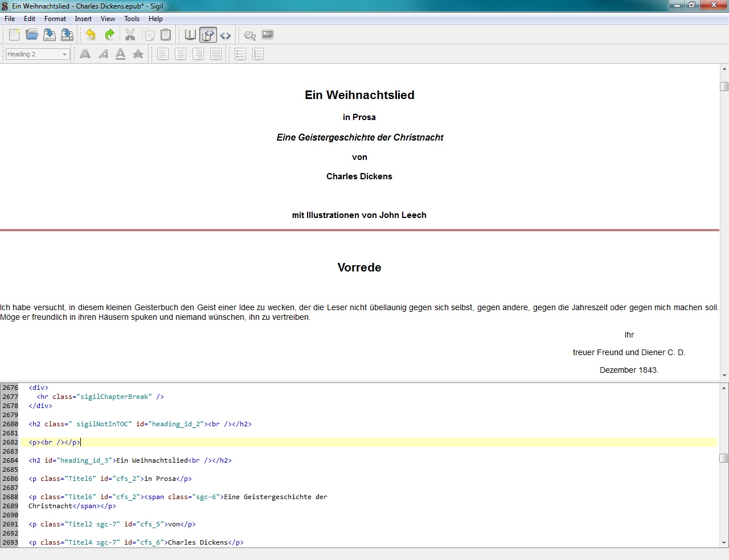Click the "in Prosa" paragraph on code line 2686

110,479
